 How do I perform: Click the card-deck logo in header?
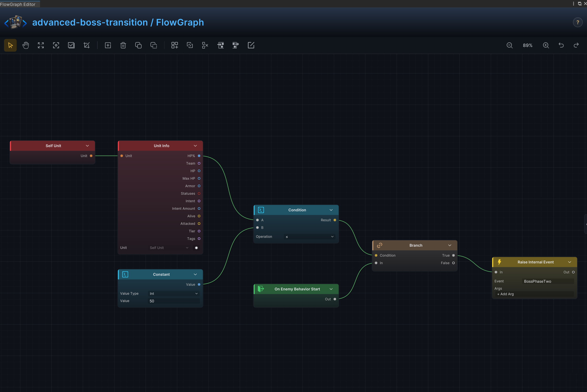click(15, 22)
